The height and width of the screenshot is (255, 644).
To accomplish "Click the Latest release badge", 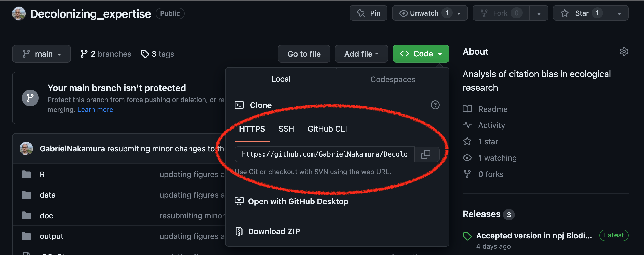I will tap(614, 235).
